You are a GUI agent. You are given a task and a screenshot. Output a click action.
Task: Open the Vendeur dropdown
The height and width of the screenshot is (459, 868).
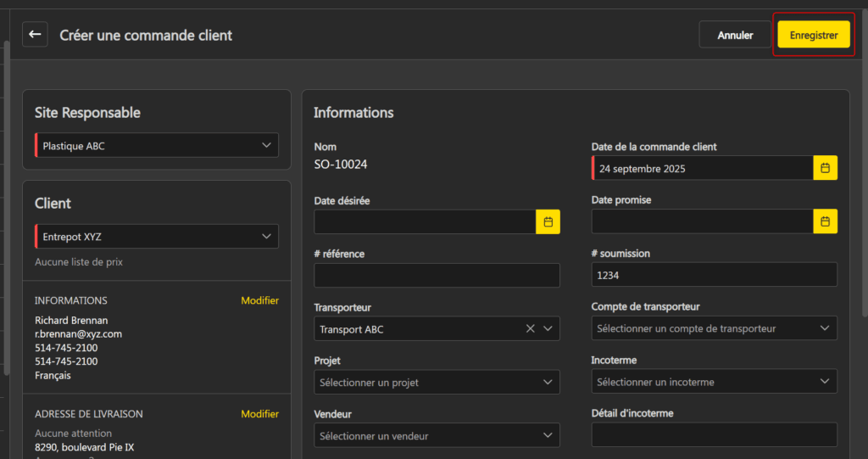[437, 436]
